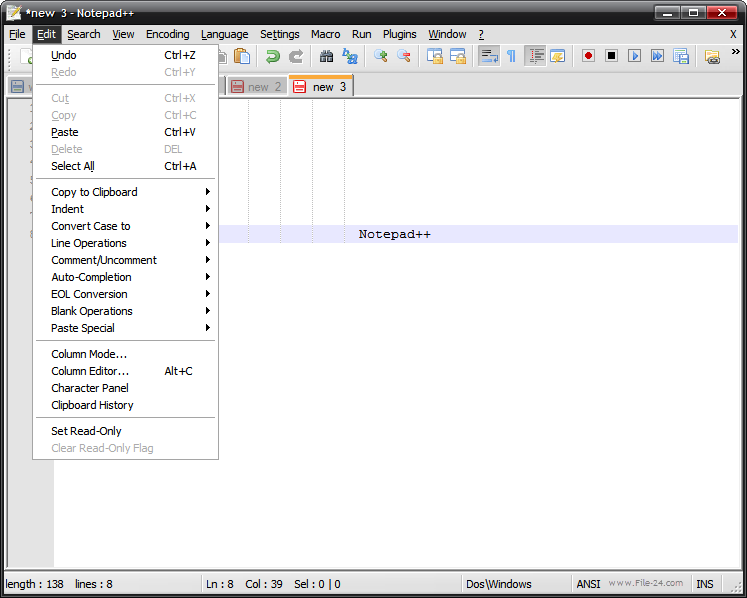Open the Run menu
This screenshot has height=598, width=747.
(x=362, y=34)
